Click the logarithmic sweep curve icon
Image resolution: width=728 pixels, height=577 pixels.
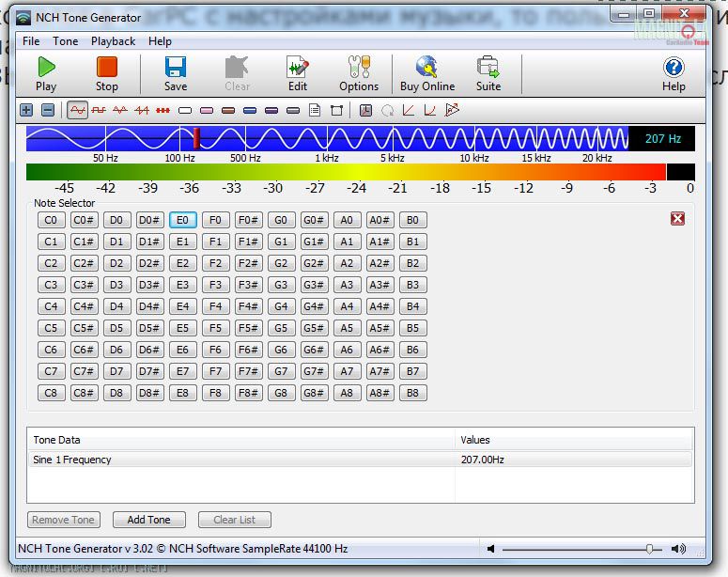[x=430, y=111]
